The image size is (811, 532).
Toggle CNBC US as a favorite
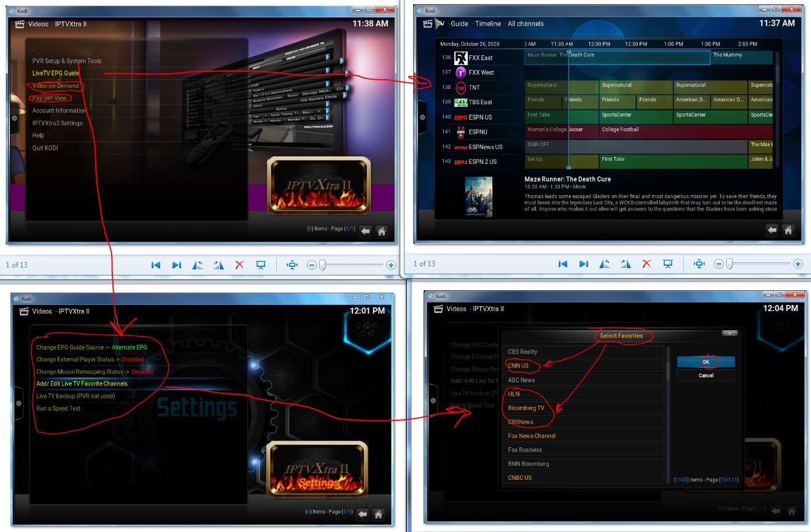pos(584,477)
